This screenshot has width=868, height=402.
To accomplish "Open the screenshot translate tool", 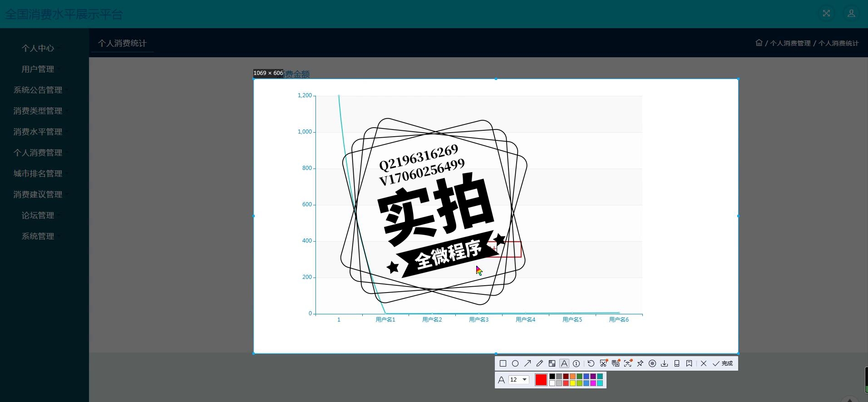I will pyautogui.click(x=616, y=363).
